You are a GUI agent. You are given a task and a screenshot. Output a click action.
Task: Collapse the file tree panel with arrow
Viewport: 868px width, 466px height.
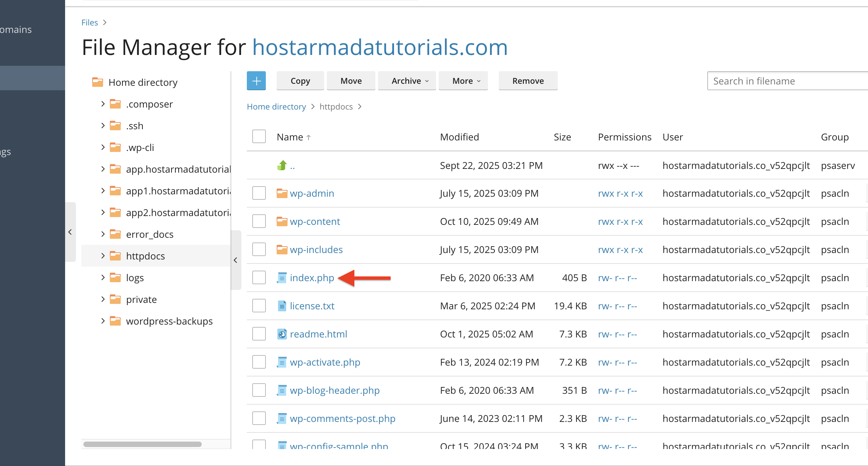236,260
